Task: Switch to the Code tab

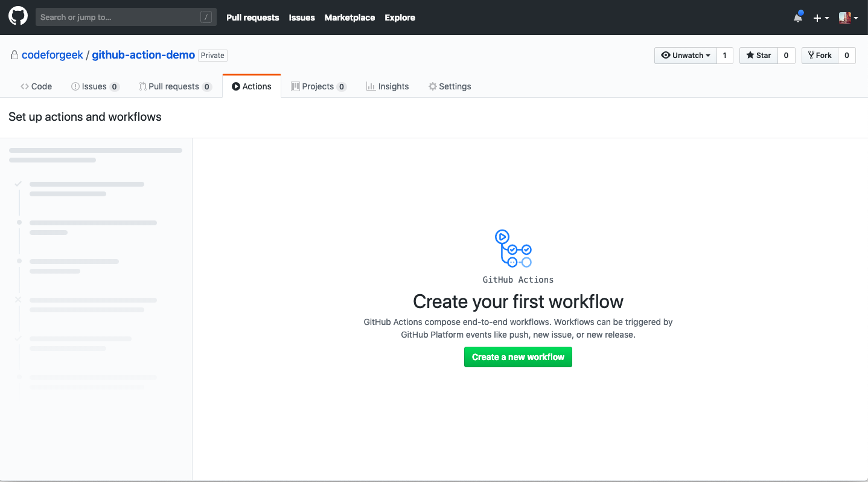Action: tap(36, 86)
